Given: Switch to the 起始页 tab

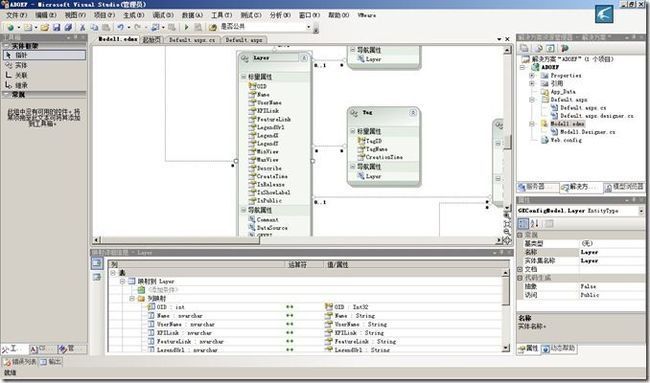Looking at the screenshot, I should point(151,40).
